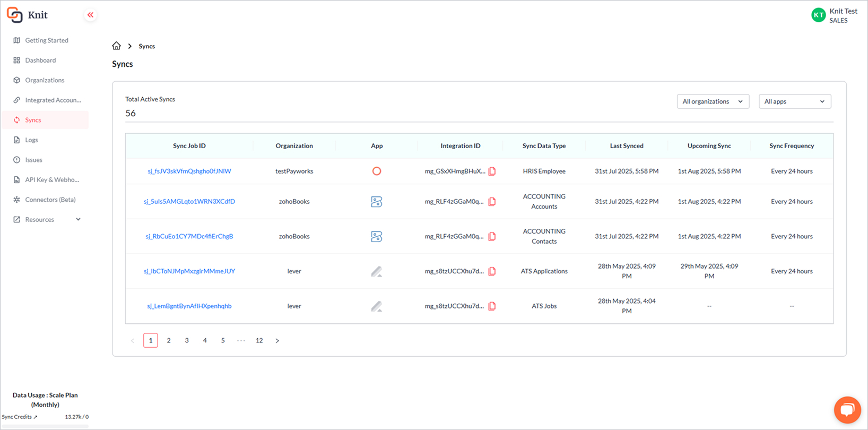Open API Key & Webhooks in sidebar
Viewport: 868px width, 430px height.
[x=45, y=179]
